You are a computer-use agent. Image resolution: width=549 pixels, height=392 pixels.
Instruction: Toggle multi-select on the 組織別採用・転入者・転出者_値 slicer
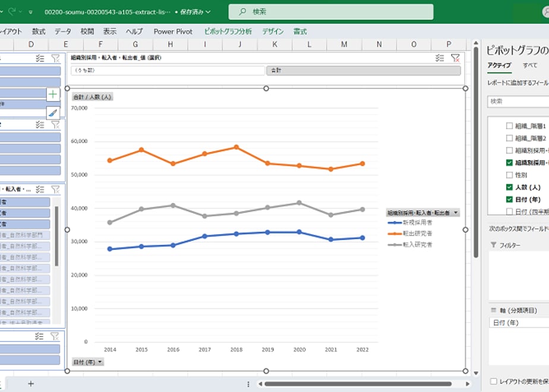coord(440,58)
